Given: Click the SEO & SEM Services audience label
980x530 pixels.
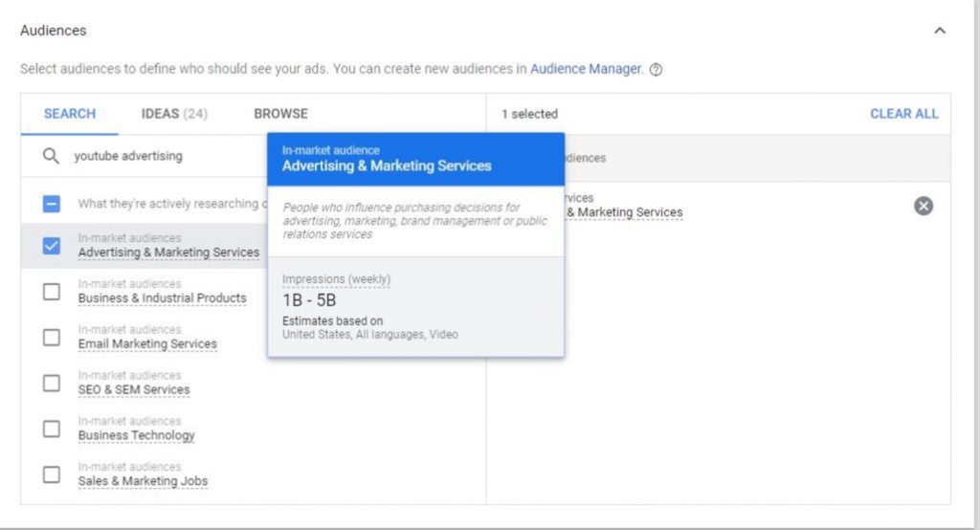Looking at the screenshot, I should [134, 390].
